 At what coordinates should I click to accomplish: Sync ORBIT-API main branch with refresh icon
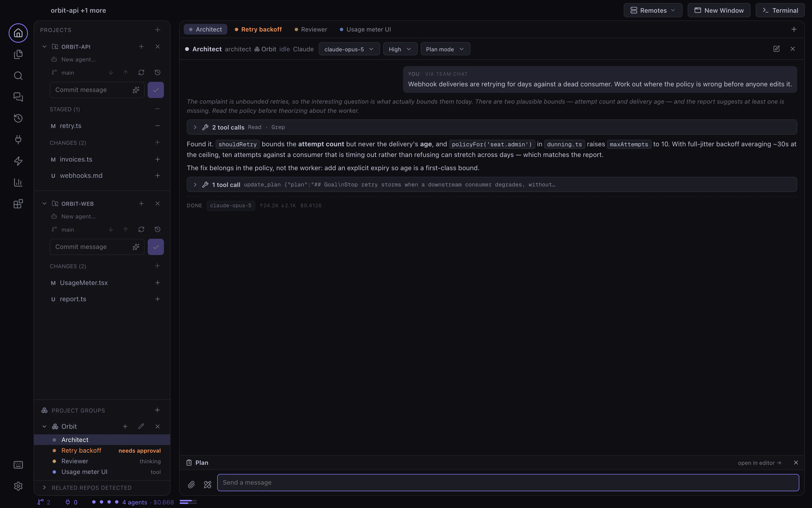tap(141, 73)
